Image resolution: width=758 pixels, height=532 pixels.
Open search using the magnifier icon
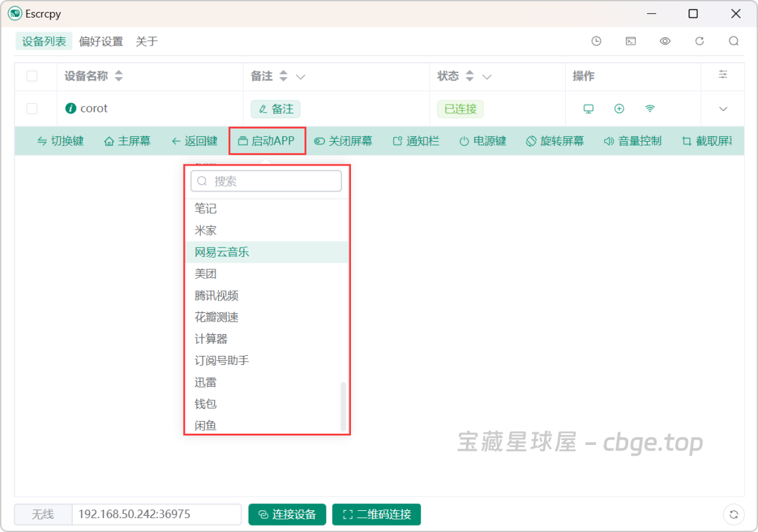[733, 41]
